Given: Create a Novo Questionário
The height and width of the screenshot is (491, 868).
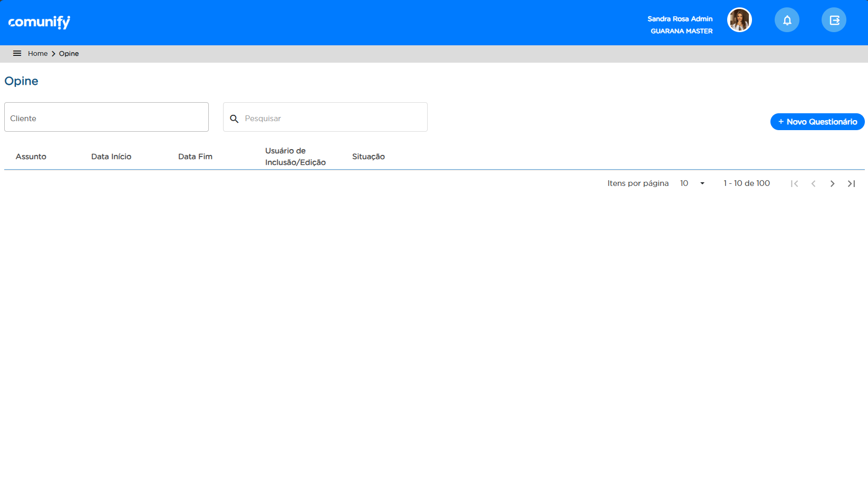Looking at the screenshot, I should (817, 122).
